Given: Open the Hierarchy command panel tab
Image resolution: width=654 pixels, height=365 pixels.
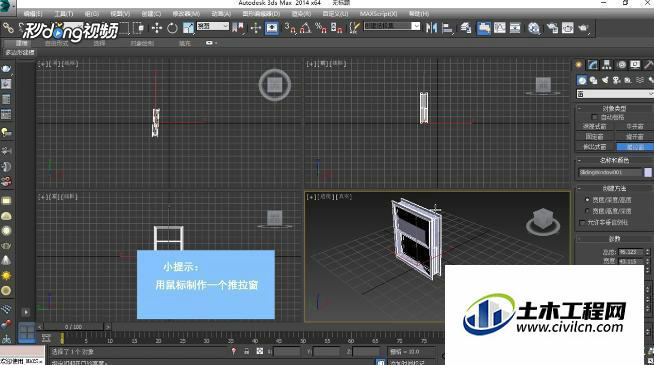Looking at the screenshot, I should (607, 65).
